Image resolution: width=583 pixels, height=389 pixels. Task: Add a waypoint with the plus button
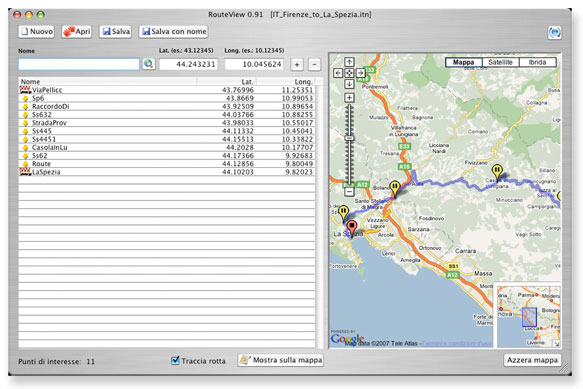point(297,64)
